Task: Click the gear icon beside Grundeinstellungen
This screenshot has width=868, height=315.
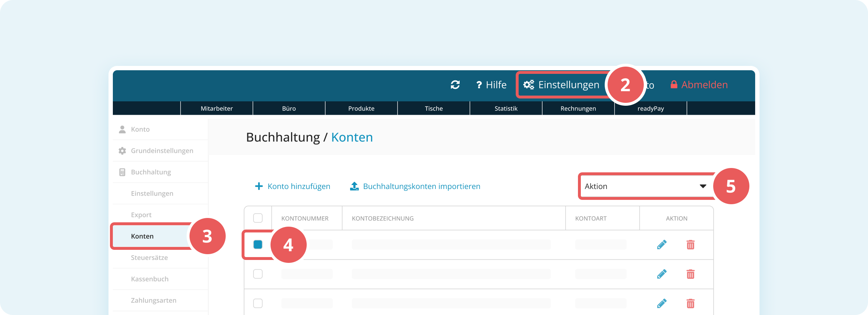Action: (x=122, y=151)
